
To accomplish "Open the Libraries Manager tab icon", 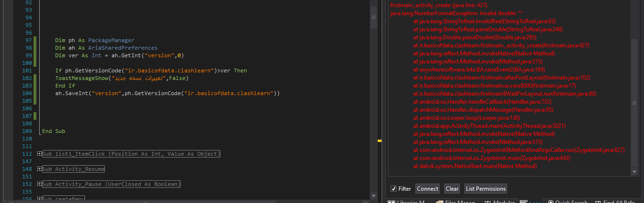I will point(391,202).
